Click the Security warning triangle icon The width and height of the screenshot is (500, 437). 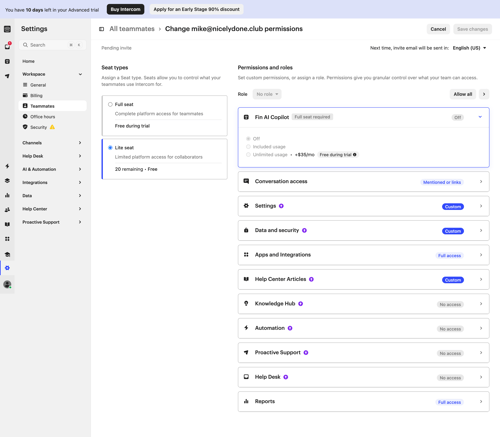pyautogui.click(x=52, y=127)
